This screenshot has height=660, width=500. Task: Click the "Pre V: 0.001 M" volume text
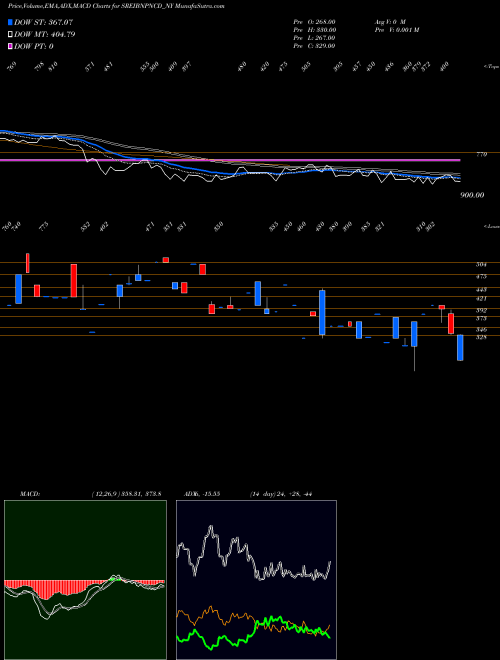pyautogui.click(x=396, y=30)
